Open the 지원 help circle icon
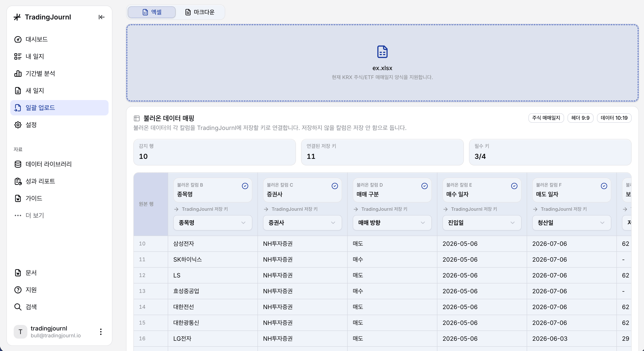The height and width of the screenshot is (351, 644). (x=18, y=290)
